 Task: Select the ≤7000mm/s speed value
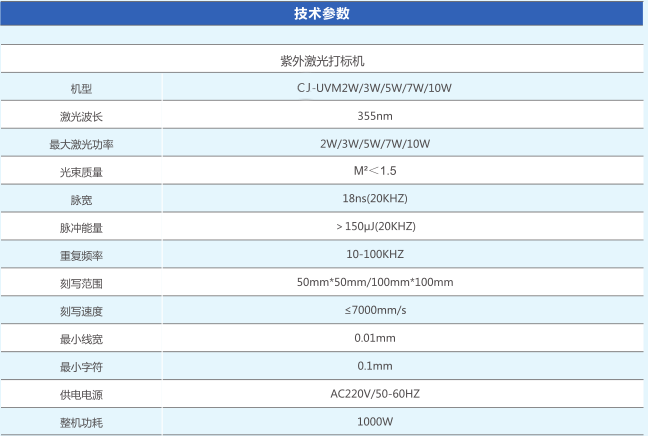click(x=375, y=310)
